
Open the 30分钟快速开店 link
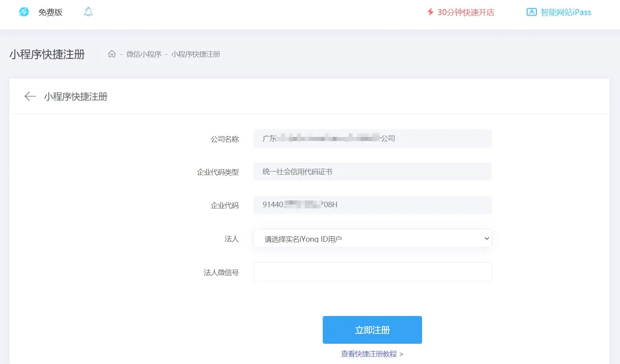coord(466,12)
